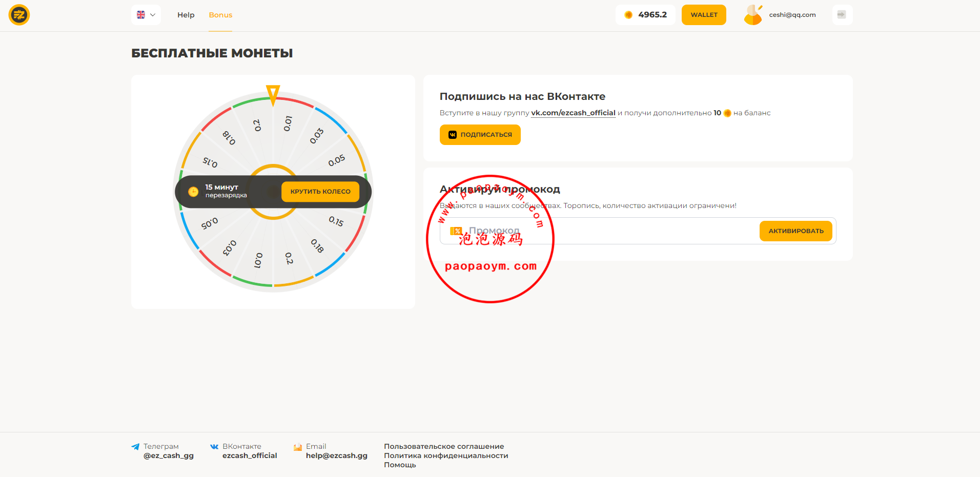Open the WALLET button
The height and width of the screenshot is (477, 980).
click(704, 15)
